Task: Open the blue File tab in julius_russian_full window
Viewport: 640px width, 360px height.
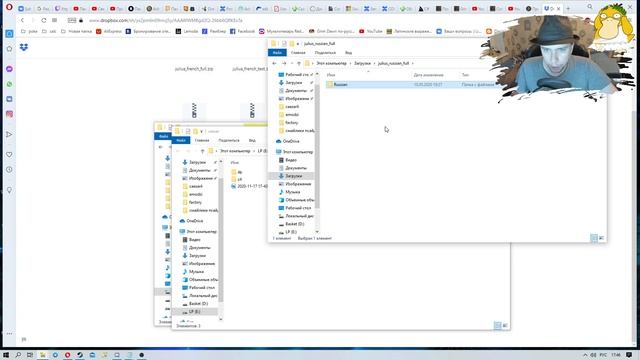Action: pos(277,53)
